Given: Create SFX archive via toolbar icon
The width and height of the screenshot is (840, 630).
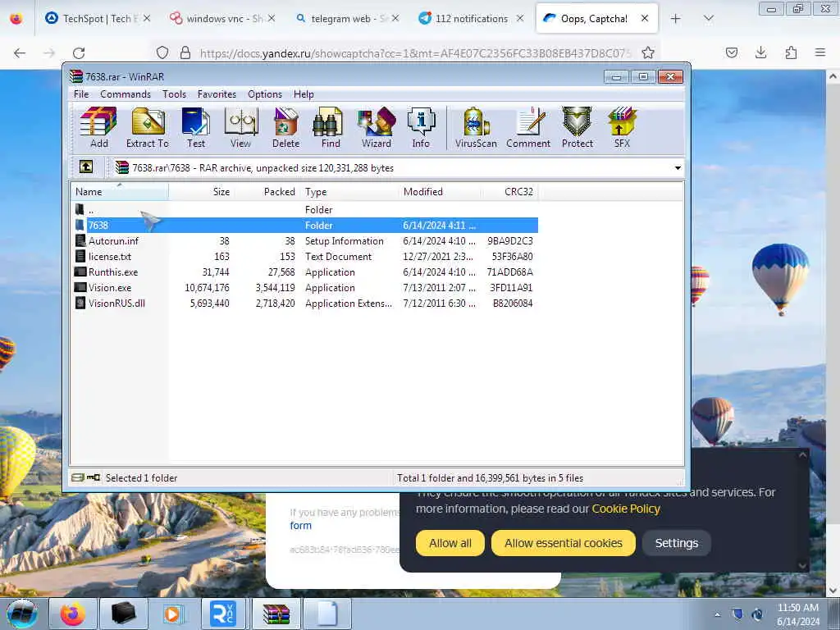Looking at the screenshot, I should click(x=622, y=127).
